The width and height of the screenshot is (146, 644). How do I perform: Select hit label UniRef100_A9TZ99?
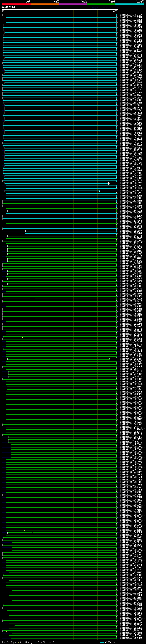tap(131, 25)
